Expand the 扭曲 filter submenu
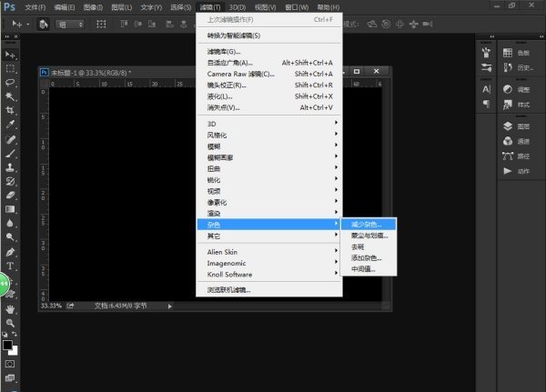546x392 pixels. [268, 168]
